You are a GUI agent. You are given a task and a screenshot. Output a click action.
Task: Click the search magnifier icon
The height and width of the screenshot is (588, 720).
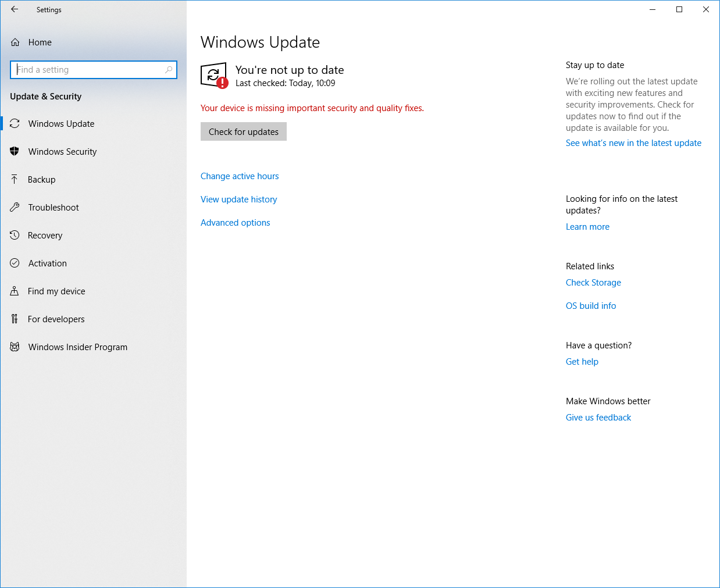[x=169, y=70]
